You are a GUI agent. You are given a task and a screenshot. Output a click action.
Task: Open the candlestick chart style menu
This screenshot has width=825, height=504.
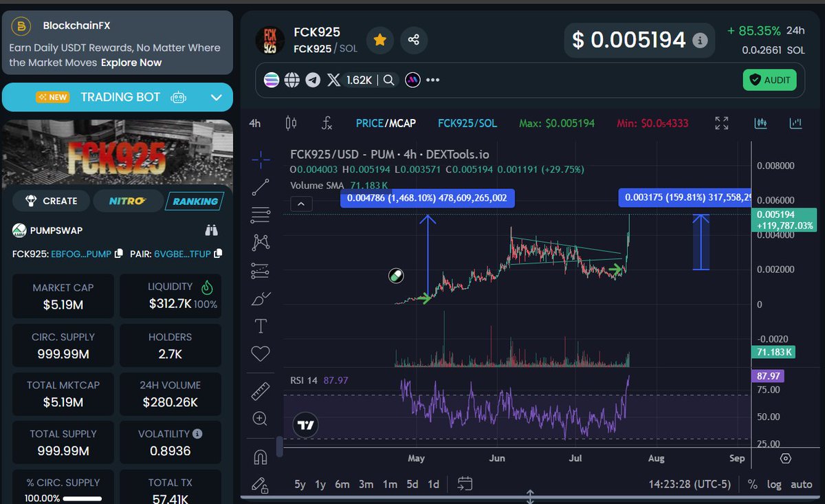[291, 123]
